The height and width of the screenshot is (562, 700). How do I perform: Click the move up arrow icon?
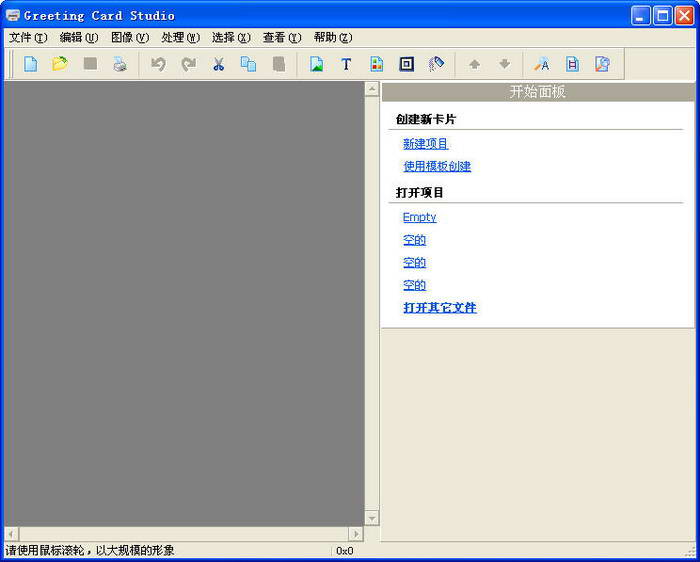point(475,65)
